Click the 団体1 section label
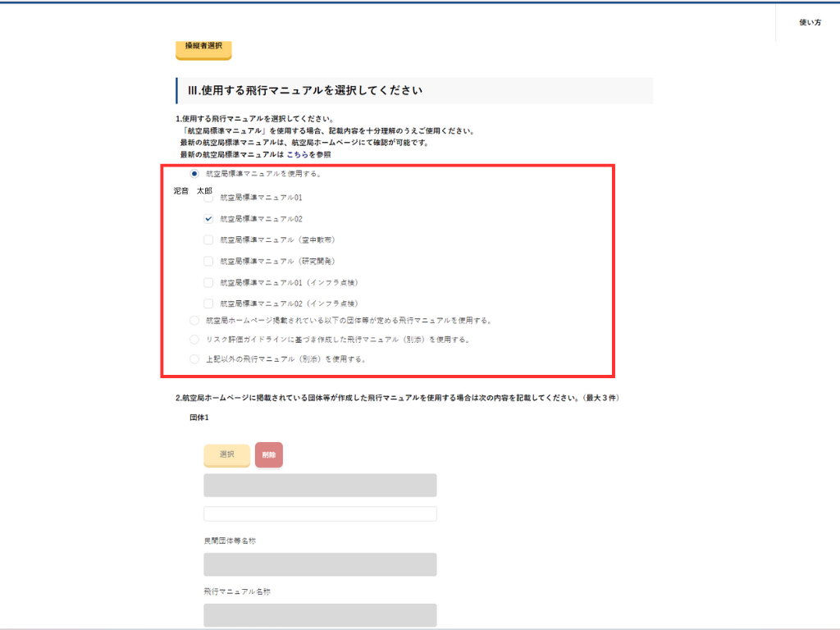This screenshot has height=630, width=840. 199,418
